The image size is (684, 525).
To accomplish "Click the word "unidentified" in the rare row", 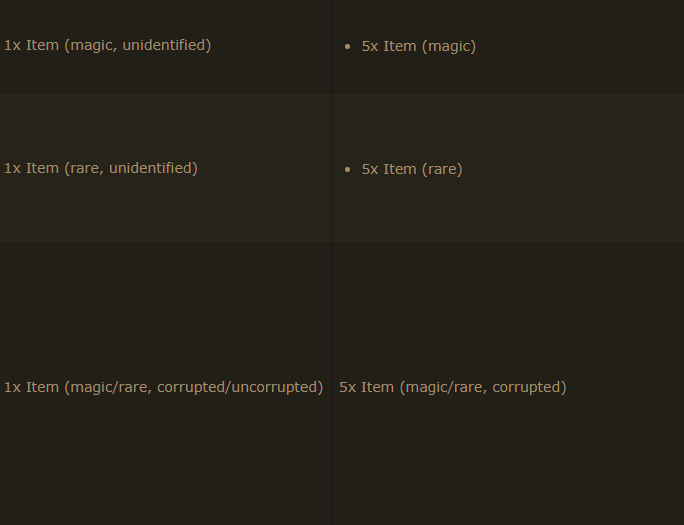I will (x=150, y=168).
